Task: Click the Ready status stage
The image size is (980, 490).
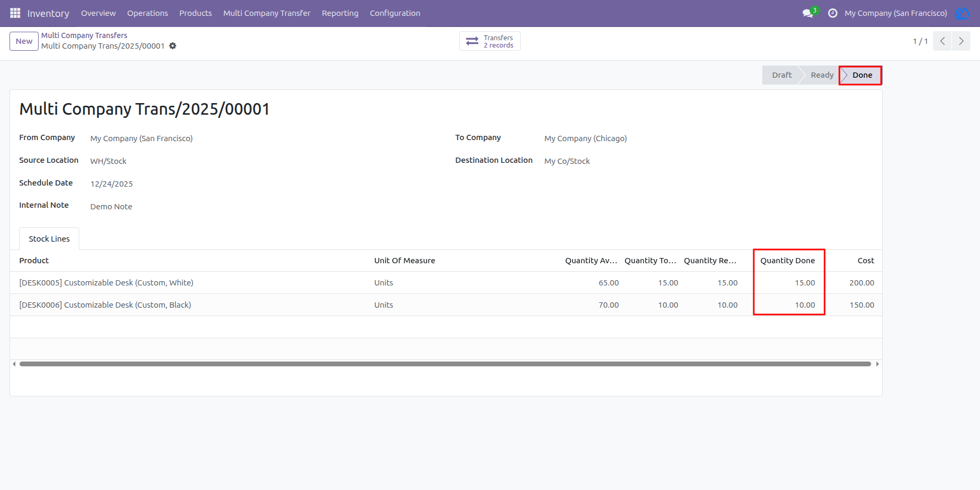Action: 821,75
